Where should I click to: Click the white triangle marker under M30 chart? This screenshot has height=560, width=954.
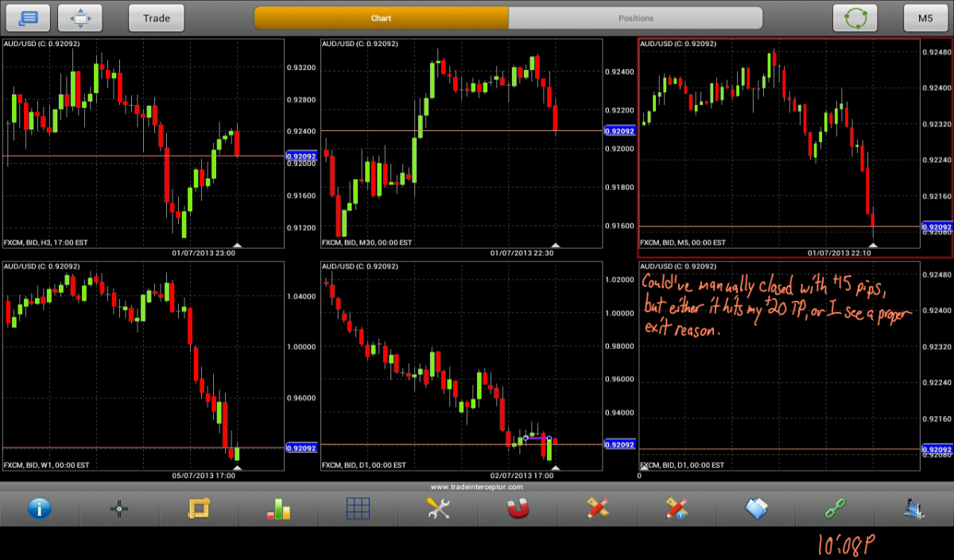556,245
